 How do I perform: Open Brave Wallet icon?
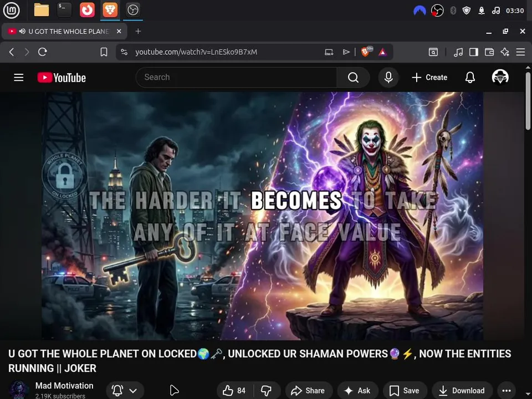[489, 52]
